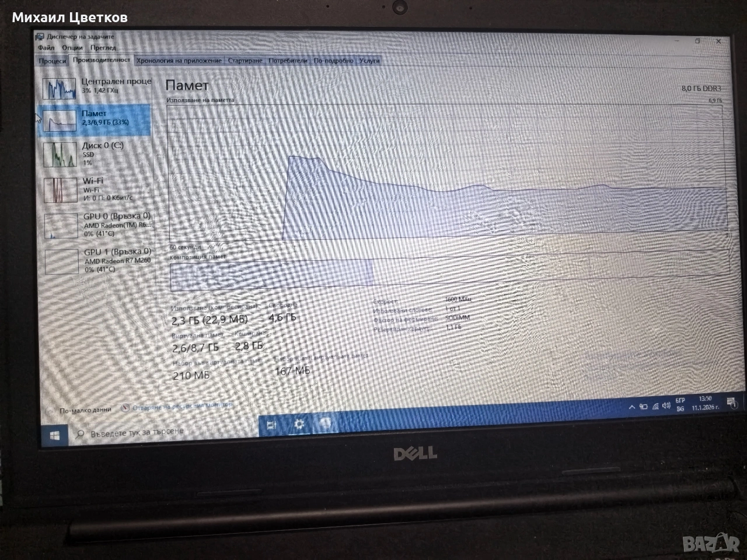Open the Disk 0 (C:) performance graph
Viewport: 747px width, 560px height.
96,153
